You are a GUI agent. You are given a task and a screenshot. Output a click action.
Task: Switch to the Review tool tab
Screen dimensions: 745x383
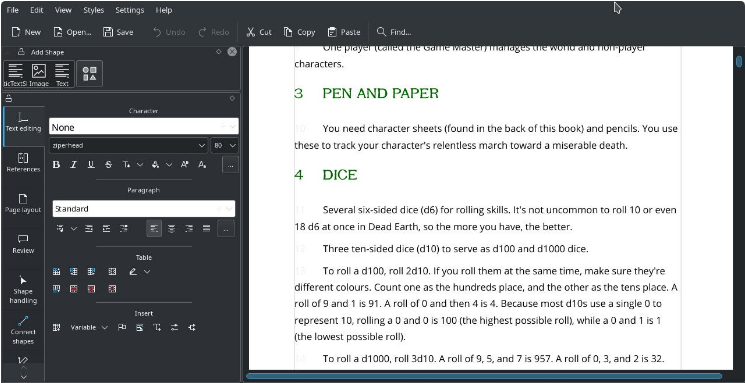(23, 244)
